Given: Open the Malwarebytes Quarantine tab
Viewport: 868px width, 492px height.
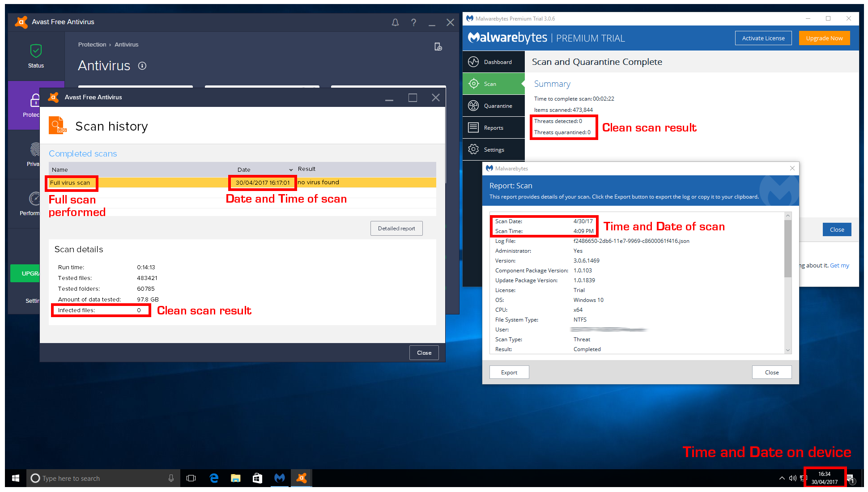Looking at the screenshot, I should 494,106.
